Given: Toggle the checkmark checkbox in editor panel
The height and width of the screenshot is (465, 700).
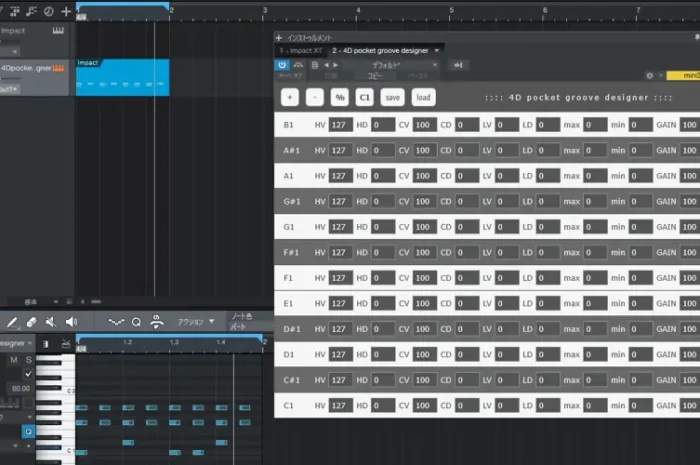Looking at the screenshot, I should tap(28, 374).
